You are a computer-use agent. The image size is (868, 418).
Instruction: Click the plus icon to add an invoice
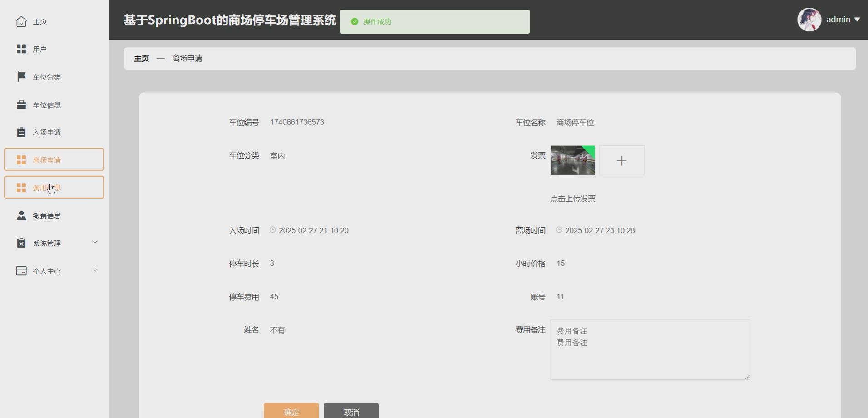(x=621, y=160)
